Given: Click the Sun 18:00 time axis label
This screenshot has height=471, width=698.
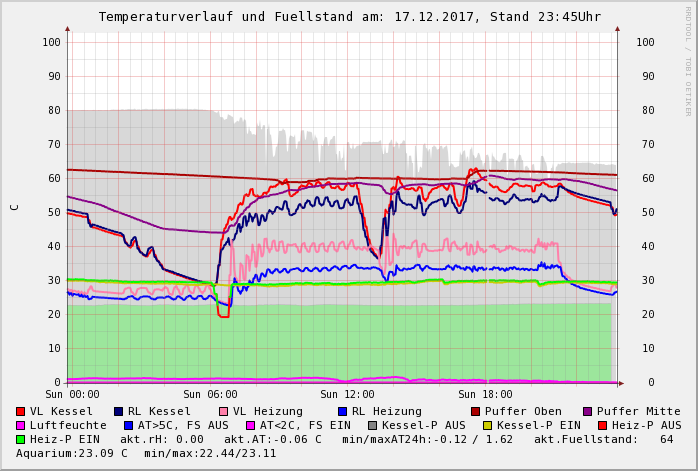Looking at the screenshot, I should point(484,394).
